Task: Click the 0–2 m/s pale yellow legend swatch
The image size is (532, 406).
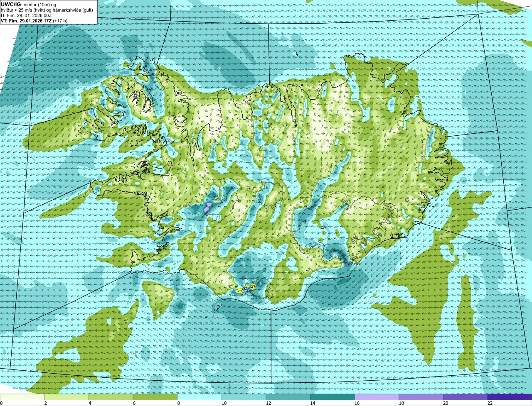Action: 22,397
